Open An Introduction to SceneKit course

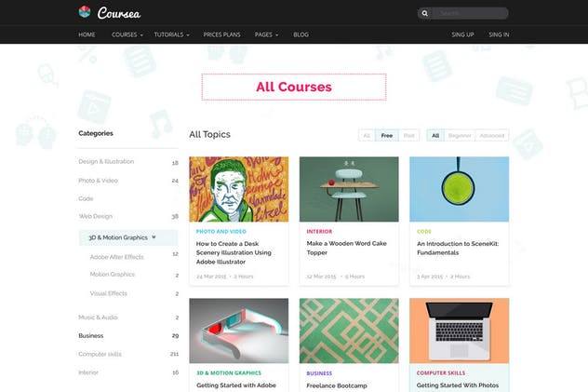pos(458,248)
